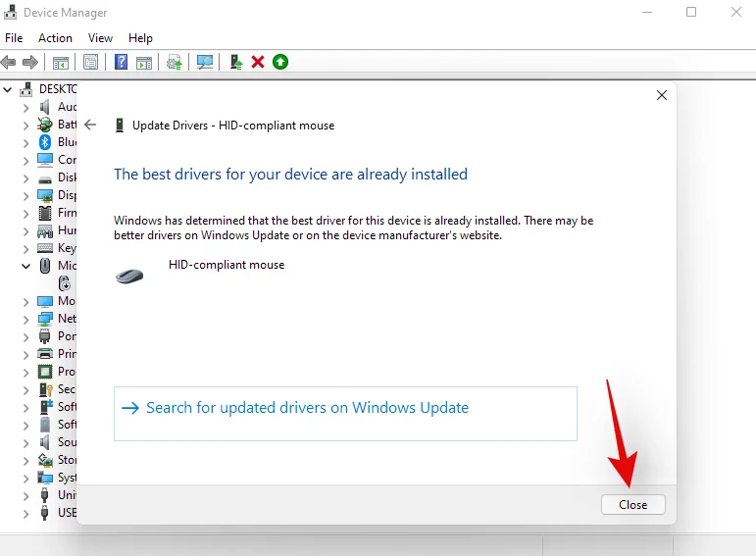Select the Keyboards category icon
This screenshot has width=756, height=556.
(45, 248)
